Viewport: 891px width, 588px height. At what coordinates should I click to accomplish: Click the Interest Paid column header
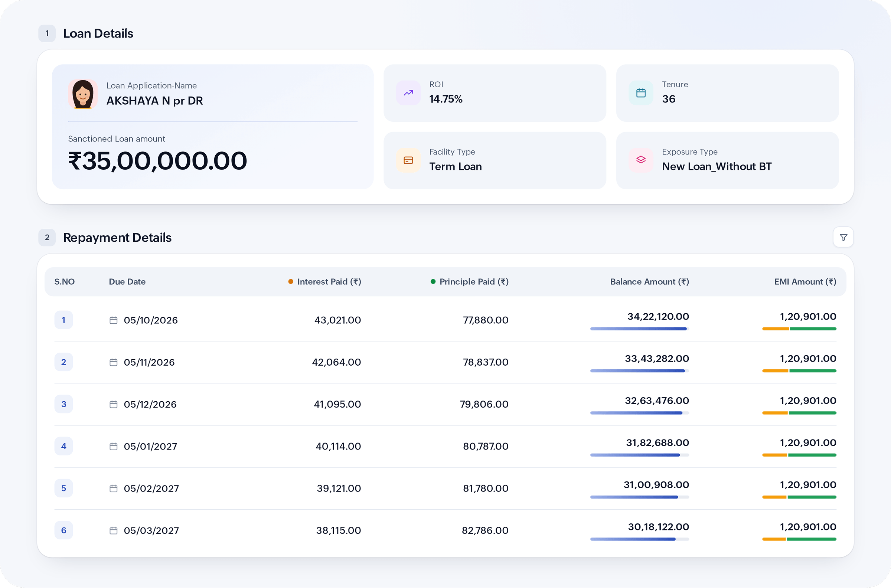[x=325, y=282]
